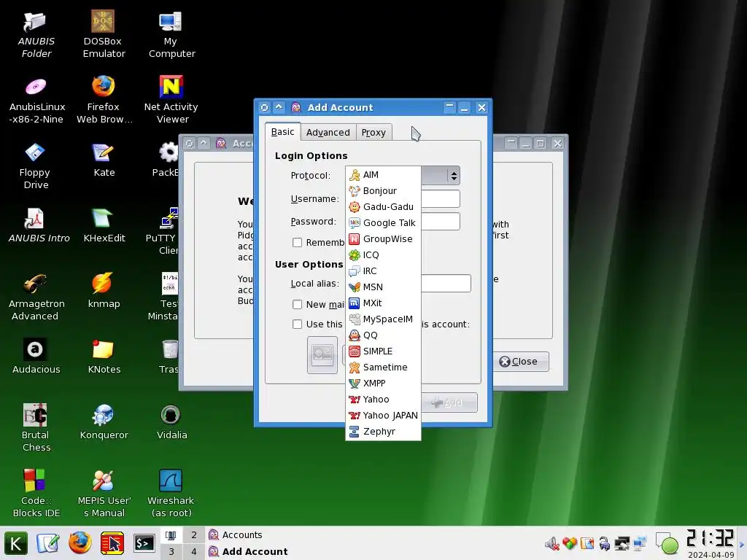Open terminal icon in taskbar
Viewport: 747px width, 560px height.
144,543
